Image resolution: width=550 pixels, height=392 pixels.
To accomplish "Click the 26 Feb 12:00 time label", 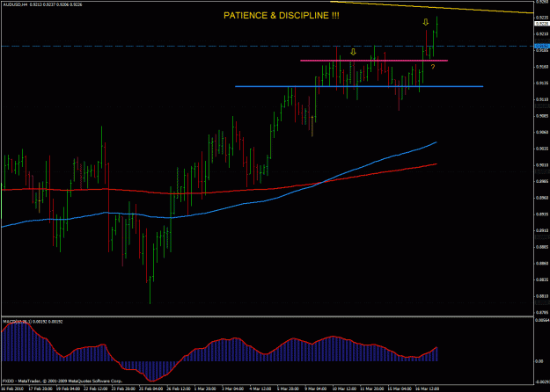I will (x=178, y=388).
